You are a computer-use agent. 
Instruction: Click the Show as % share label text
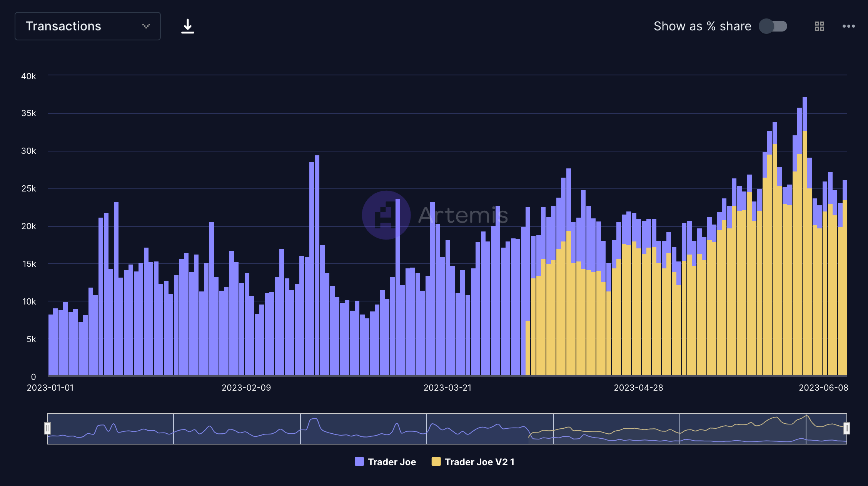(x=702, y=26)
